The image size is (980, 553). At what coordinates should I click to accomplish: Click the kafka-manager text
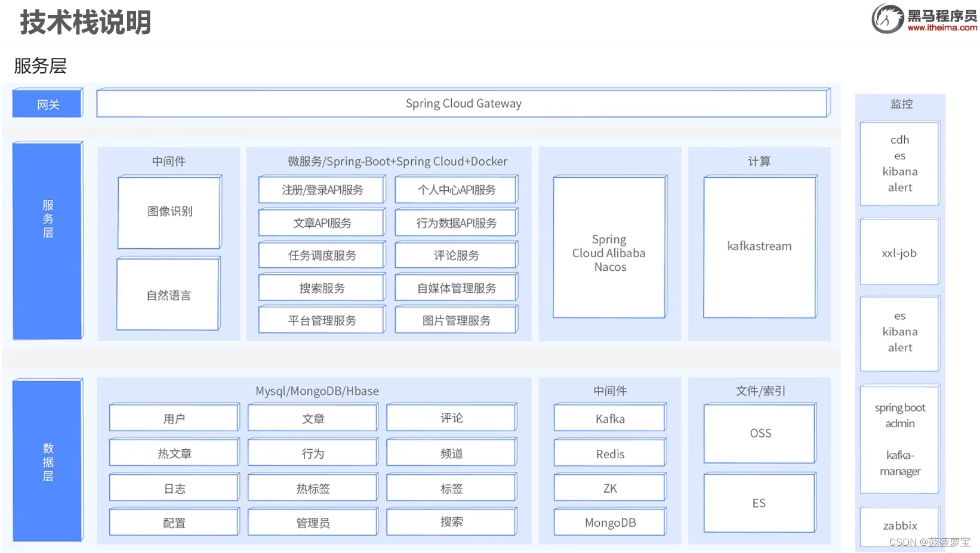[x=900, y=463]
